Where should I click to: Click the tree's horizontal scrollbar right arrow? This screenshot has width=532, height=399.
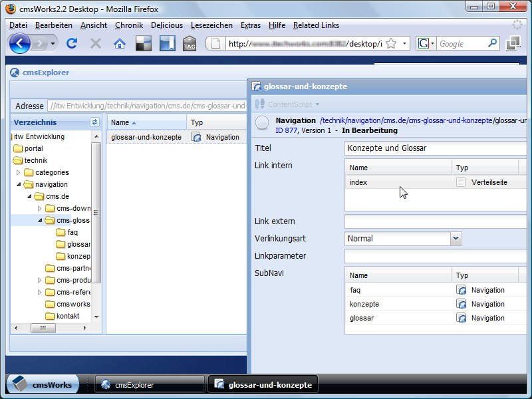tap(85, 328)
